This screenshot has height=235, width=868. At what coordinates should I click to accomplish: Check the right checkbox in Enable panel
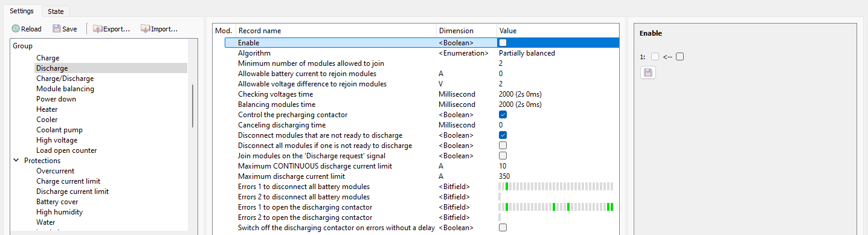tap(680, 57)
